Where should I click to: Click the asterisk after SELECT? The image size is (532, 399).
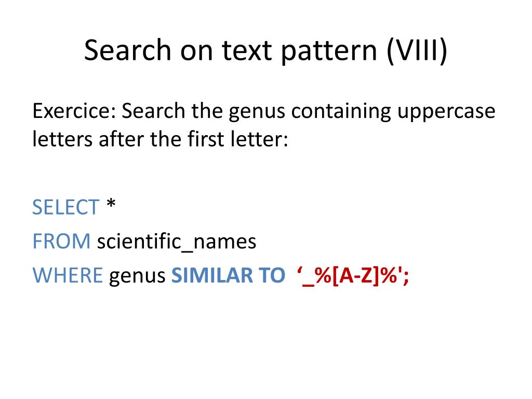111,204
